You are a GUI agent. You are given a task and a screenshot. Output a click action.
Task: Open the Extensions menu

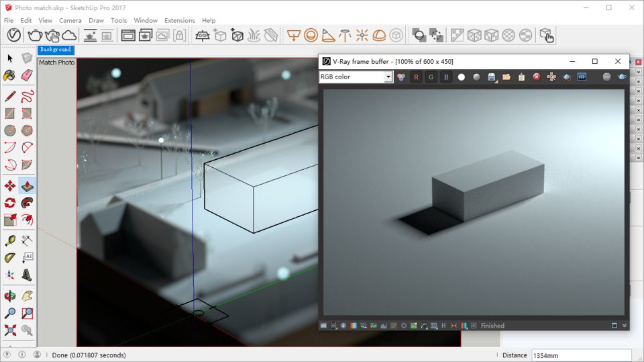pos(179,20)
